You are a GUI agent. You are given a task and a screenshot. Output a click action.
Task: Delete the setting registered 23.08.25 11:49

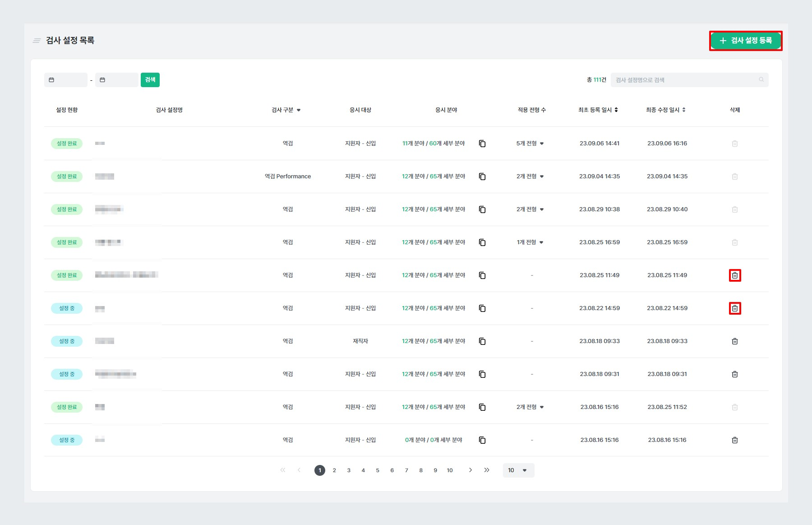(x=735, y=275)
